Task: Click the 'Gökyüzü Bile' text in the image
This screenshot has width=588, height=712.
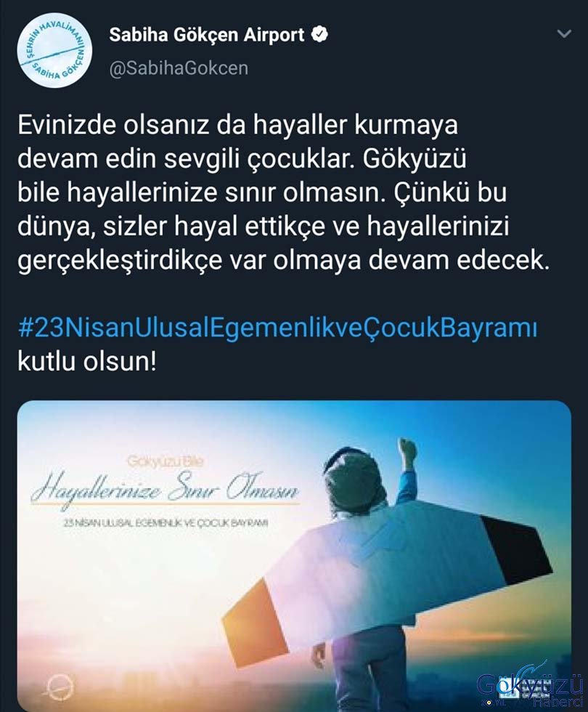Action: (166, 461)
